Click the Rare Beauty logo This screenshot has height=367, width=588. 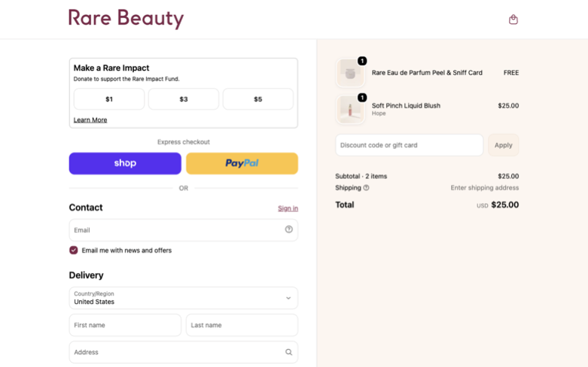(x=126, y=18)
